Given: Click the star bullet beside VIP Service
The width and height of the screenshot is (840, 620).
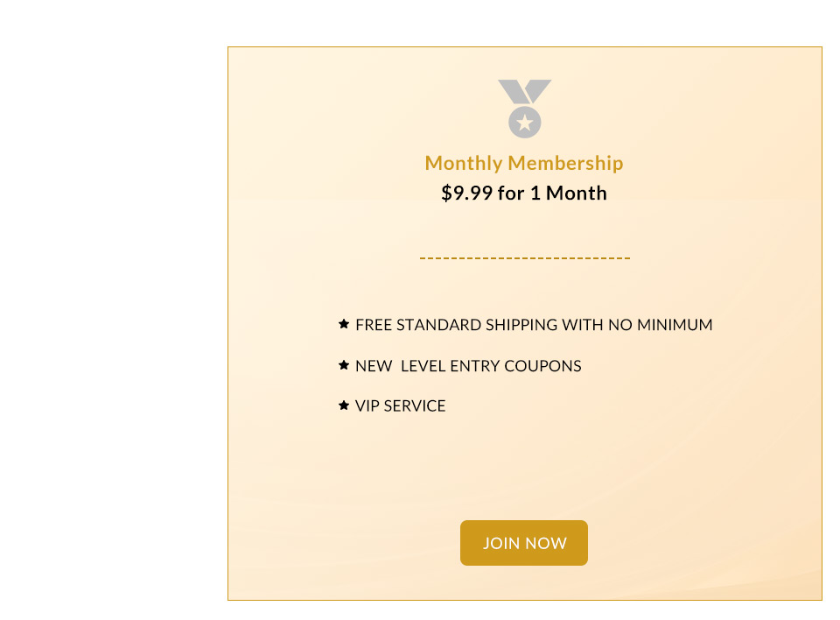Looking at the screenshot, I should [x=344, y=405].
